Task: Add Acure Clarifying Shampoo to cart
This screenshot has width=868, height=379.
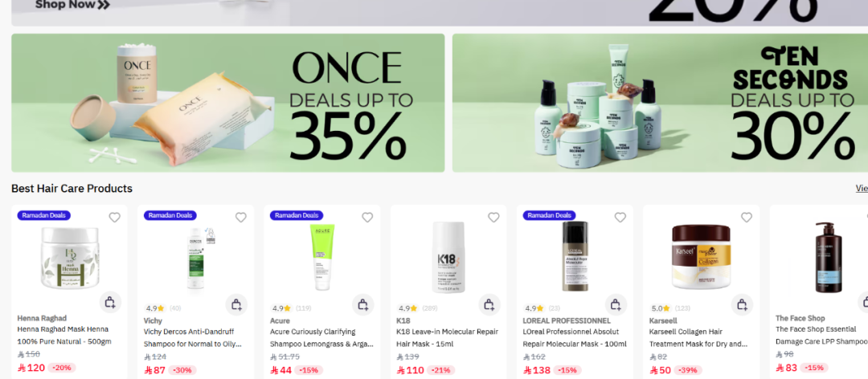Action: click(x=363, y=304)
